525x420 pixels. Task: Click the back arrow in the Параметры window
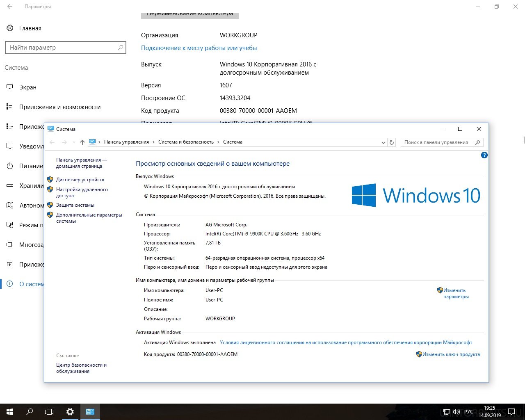pos(10,7)
